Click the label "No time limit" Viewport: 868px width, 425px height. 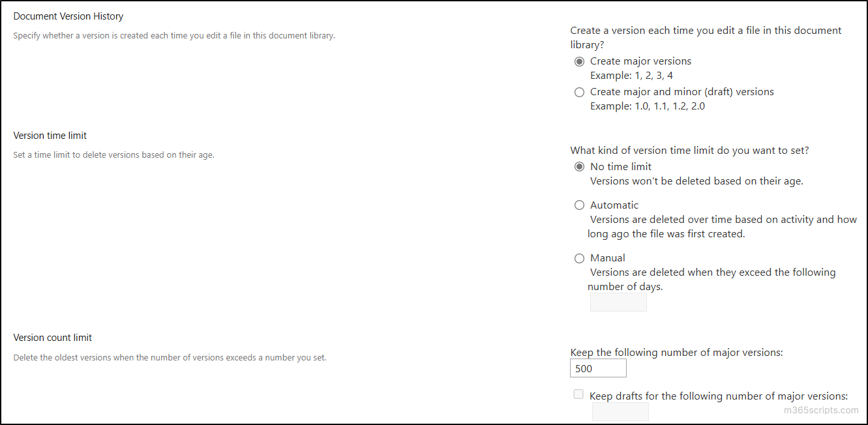pyautogui.click(x=620, y=166)
